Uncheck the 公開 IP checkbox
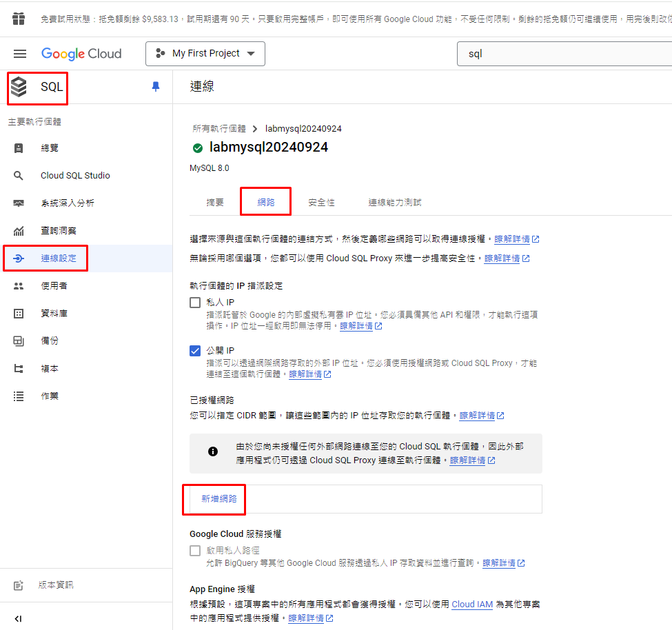 click(195, 351)
